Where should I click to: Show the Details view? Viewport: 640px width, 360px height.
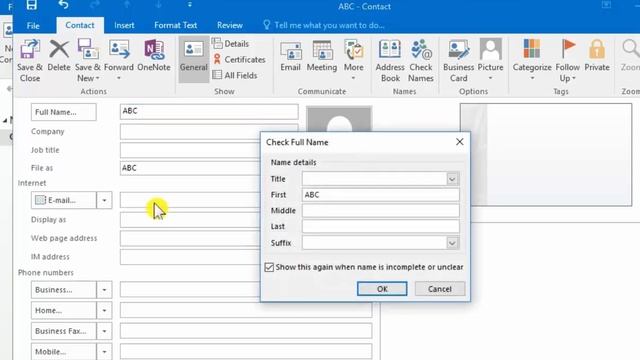(x=231, y=44)
